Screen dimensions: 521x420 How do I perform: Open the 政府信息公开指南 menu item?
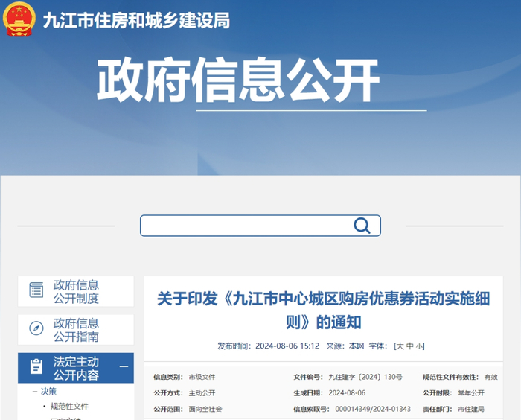point(76,330)
